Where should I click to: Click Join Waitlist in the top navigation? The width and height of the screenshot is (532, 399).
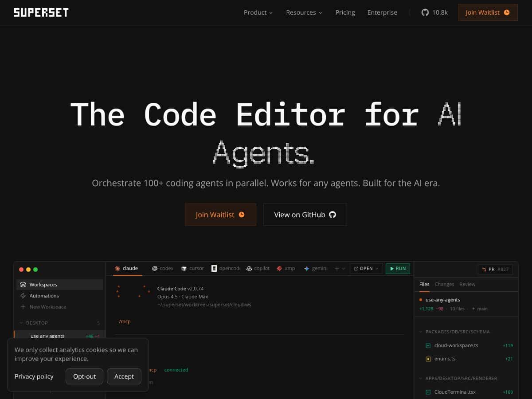488,12
